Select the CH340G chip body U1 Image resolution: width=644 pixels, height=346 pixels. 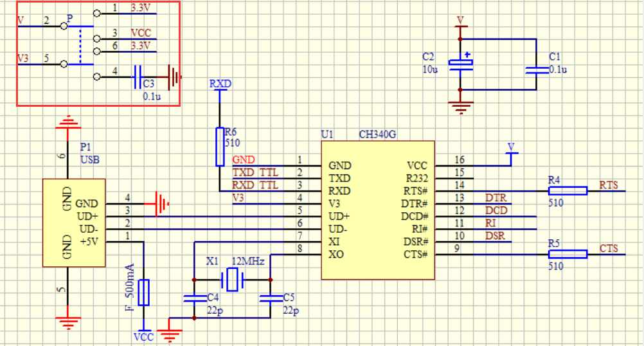[378, 210]
